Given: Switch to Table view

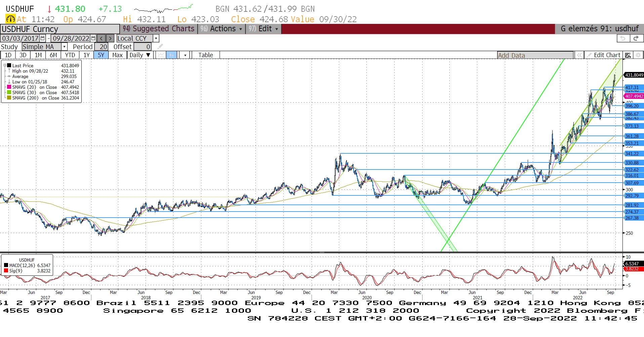Looking at the screenshot, I should [x=205, y=55].
